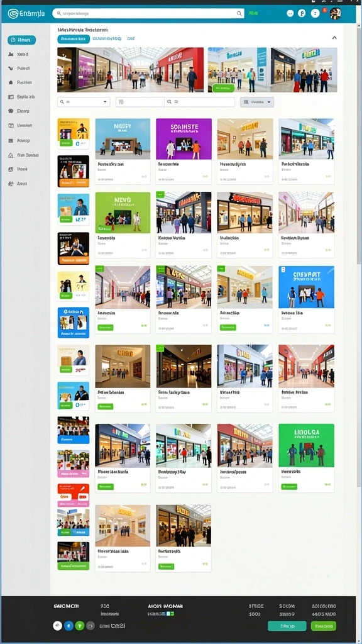
Task: Click the site logo in the header
Action: (x=26, y=14)
